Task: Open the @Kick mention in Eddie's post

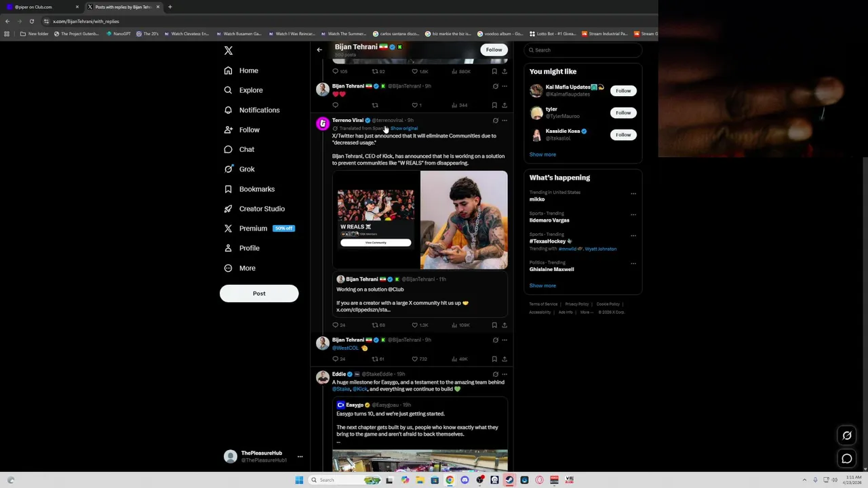Action: [x=359, y=389]
